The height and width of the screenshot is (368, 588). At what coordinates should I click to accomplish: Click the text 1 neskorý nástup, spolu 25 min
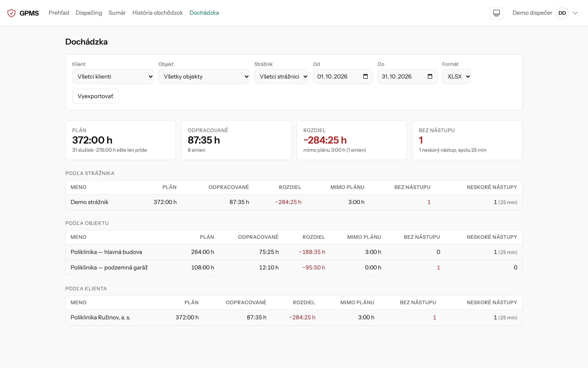click(452, 150)
